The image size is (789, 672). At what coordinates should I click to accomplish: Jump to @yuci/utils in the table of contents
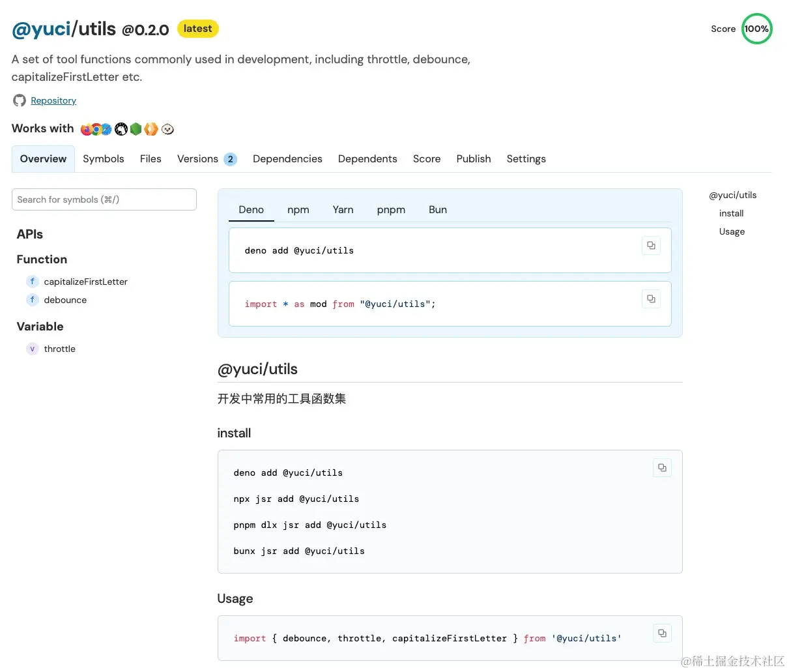733,195
